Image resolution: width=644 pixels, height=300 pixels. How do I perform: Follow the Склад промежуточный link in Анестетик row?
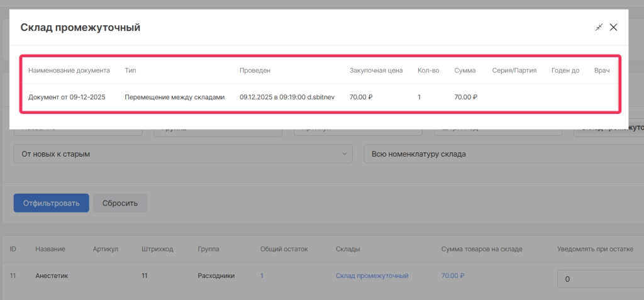[372, 275]
